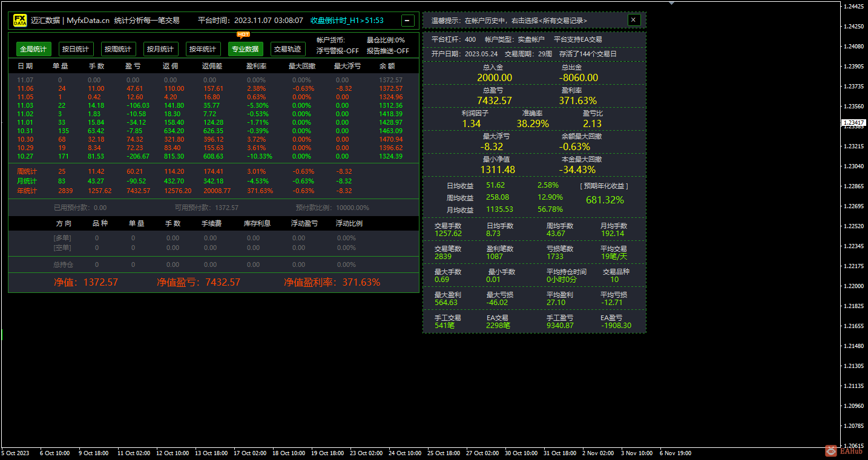Click the 帐户类型: 实盘帐户 text
Viewport: 868px width, 460px height.
point(515,39)
